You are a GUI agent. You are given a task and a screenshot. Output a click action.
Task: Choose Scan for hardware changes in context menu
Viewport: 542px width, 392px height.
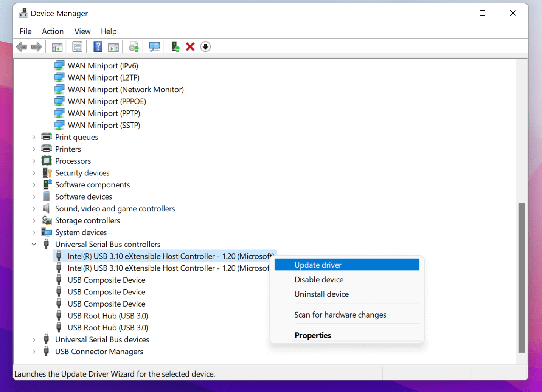point(347,315)
